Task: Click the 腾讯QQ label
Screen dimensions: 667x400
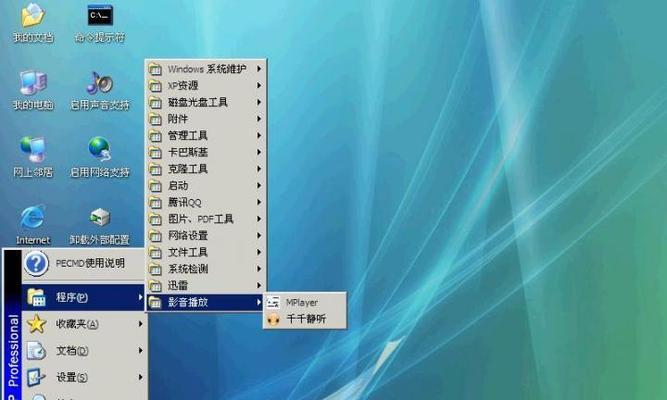Action: coord(185,203)
